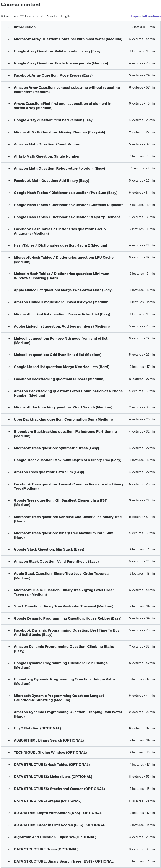Expand Move Zeroes section arrow
161x868 pixels.
[x=9, y=75]
